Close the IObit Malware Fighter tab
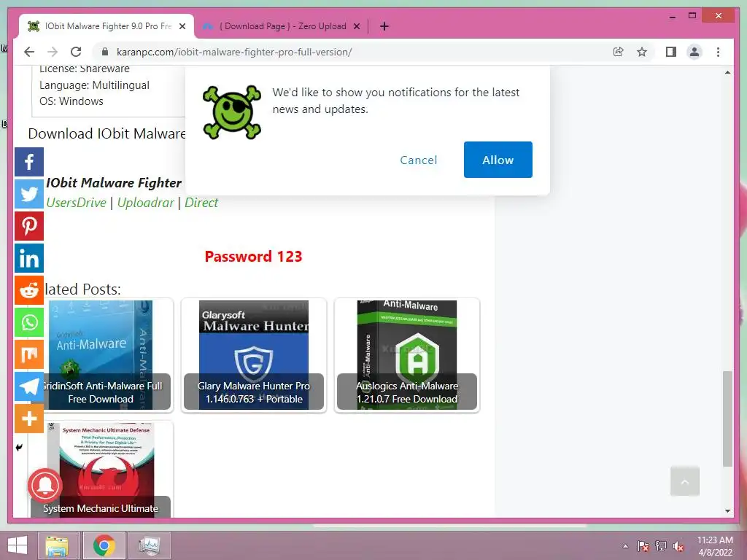 click(x=182, y=26)
